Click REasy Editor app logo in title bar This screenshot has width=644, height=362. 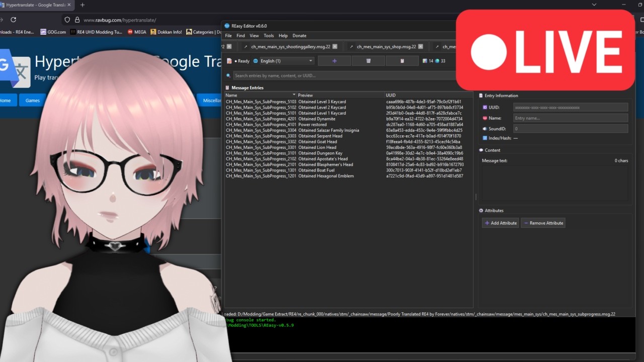pos(227,26)
